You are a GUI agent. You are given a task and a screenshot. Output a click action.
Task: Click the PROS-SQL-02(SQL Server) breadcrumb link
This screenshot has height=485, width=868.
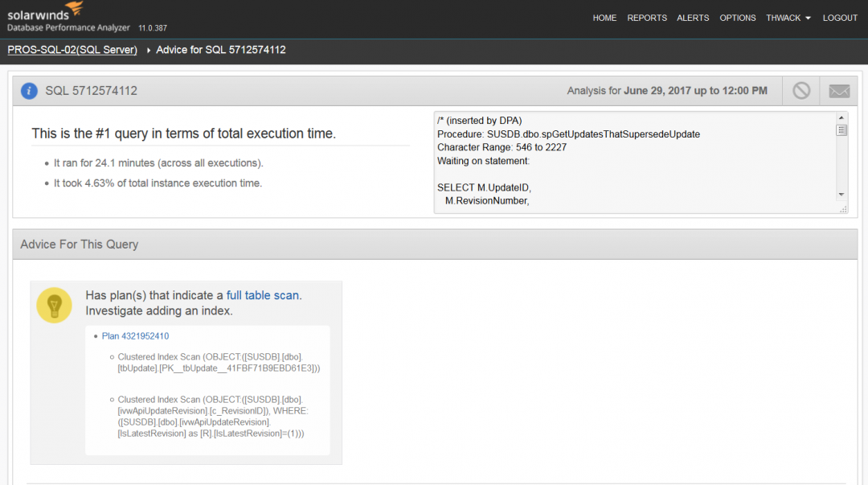pyautogui.click(x=72, y=50)
